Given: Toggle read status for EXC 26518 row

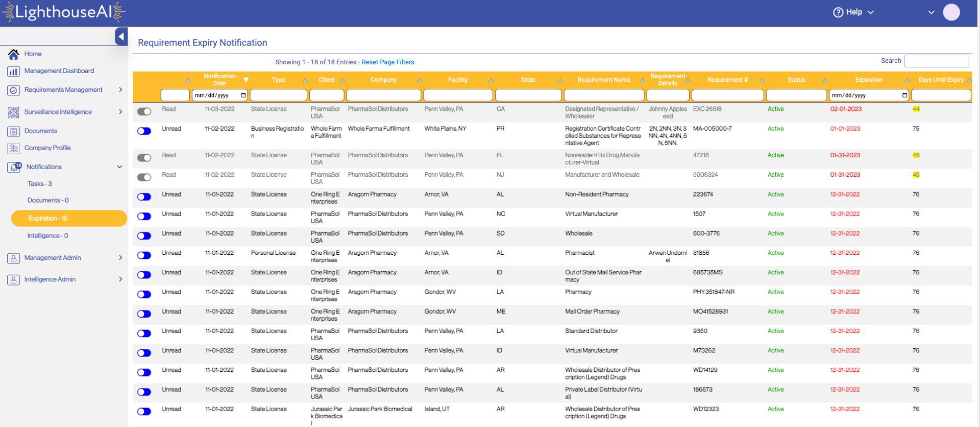Looking at the screenshot, I should (144, 111).
